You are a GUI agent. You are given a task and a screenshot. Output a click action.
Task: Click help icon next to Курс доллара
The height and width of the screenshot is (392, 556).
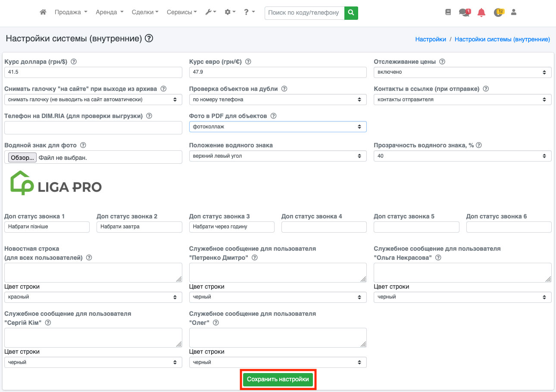point(74,62)
